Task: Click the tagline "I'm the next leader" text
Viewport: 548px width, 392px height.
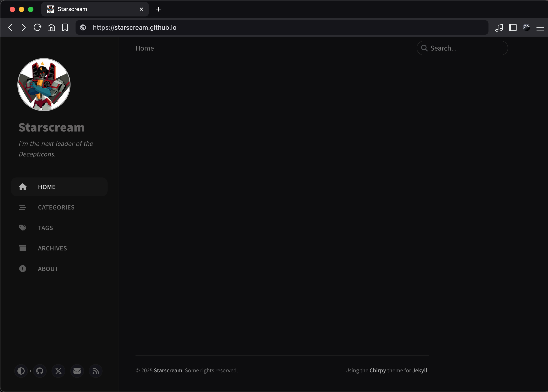Action: click(x=56, y=149)
